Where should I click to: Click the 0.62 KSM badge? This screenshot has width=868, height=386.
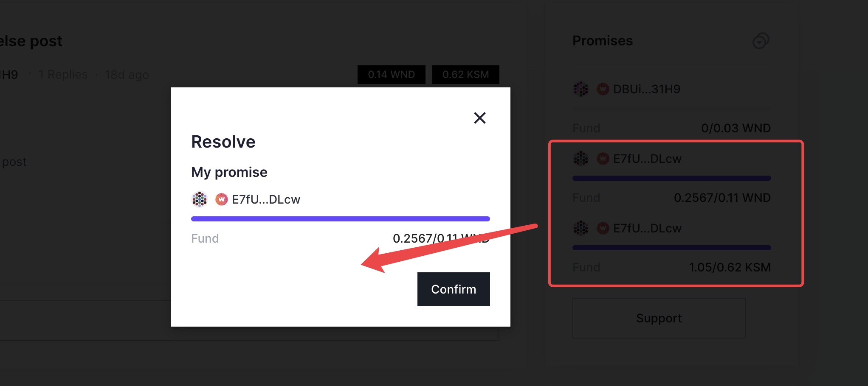465,74
